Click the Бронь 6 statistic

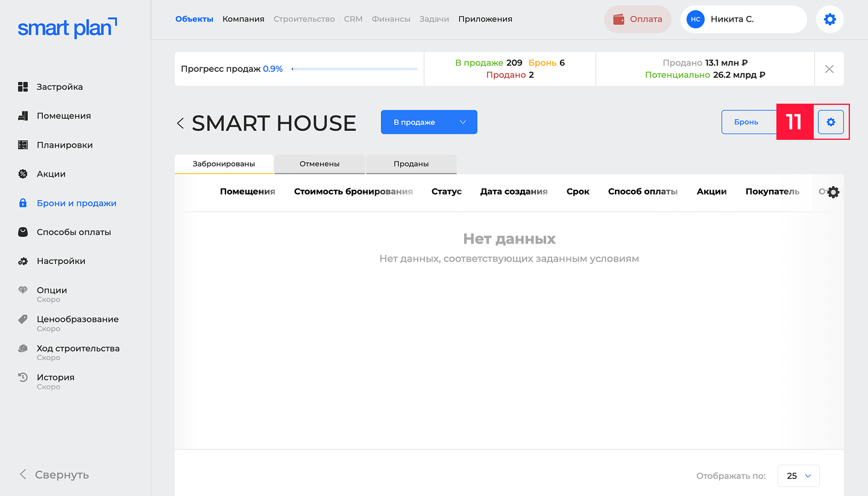547,63
